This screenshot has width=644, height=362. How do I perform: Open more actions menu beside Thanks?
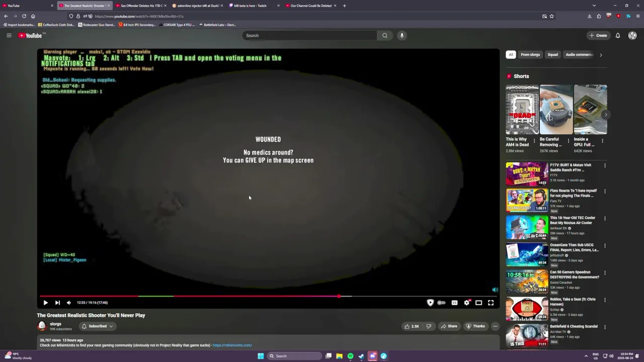coord(495,326)
